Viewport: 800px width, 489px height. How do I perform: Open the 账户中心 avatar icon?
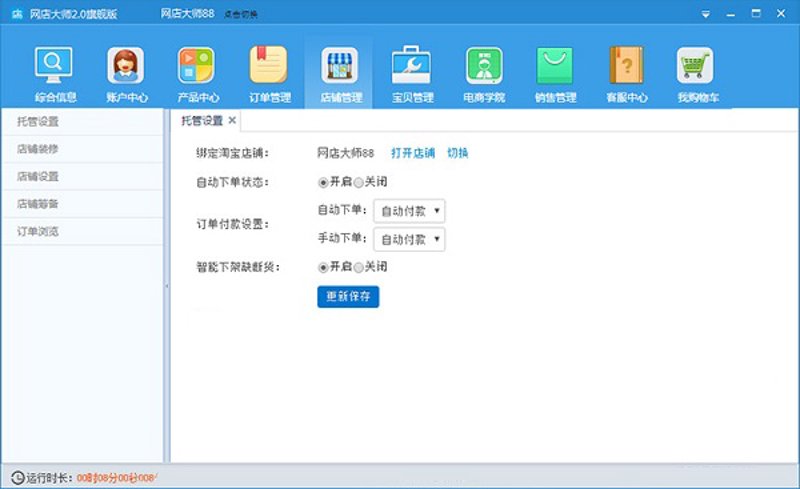coord(126,65)
